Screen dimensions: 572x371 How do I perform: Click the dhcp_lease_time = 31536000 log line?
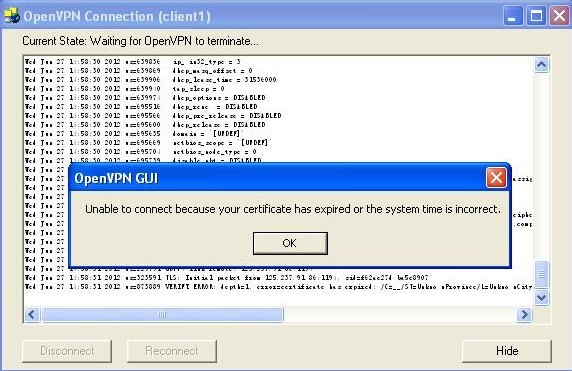(151, 80)
